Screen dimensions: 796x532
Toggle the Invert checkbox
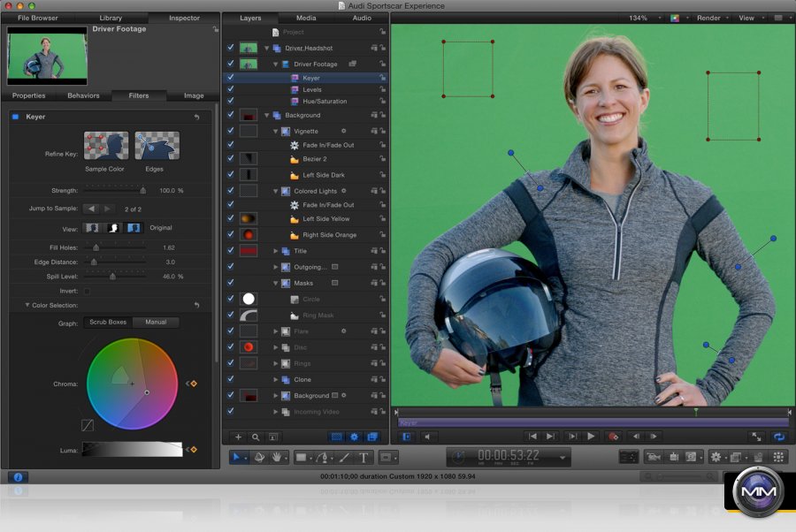click(87, 291)
